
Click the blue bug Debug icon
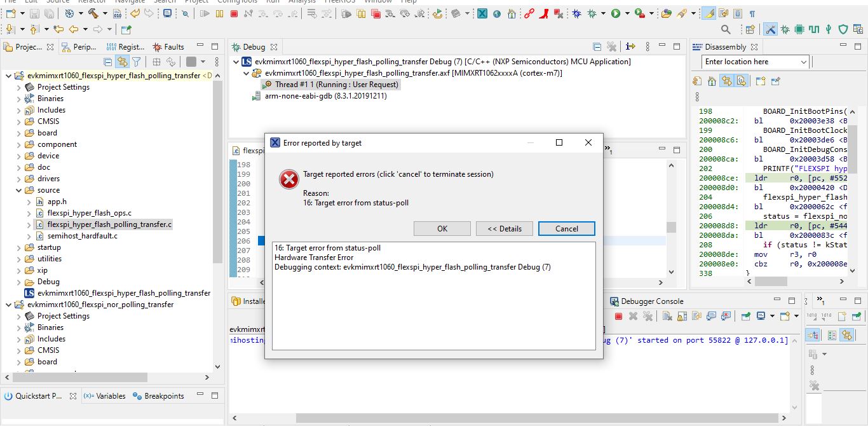point(576,13)
